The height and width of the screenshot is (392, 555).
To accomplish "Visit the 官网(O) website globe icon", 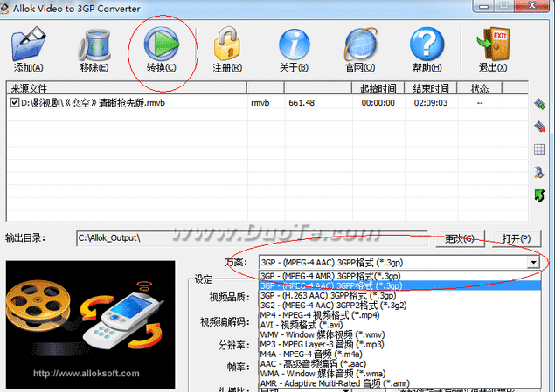I will [360, 45].
